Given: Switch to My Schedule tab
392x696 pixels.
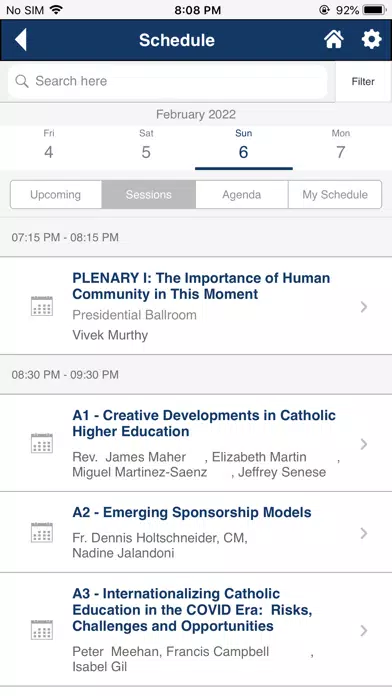Looking at the screenshot, I should (335, 194).
